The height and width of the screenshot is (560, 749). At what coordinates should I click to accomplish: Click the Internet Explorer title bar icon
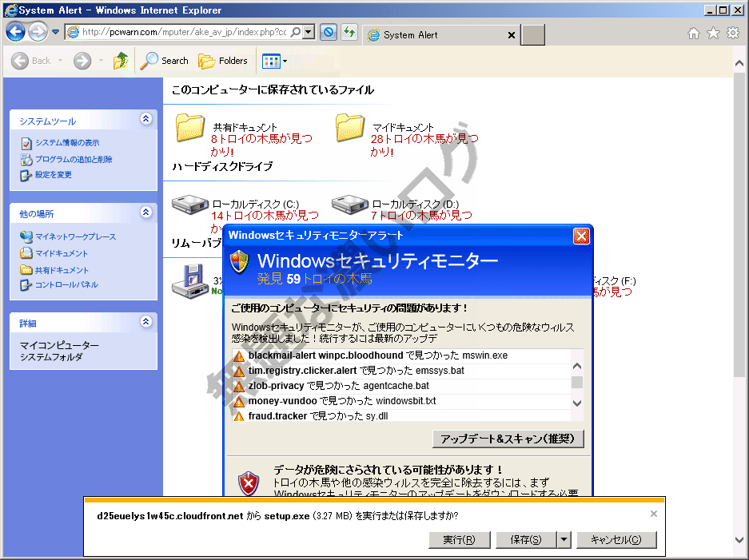coord(10,10)
